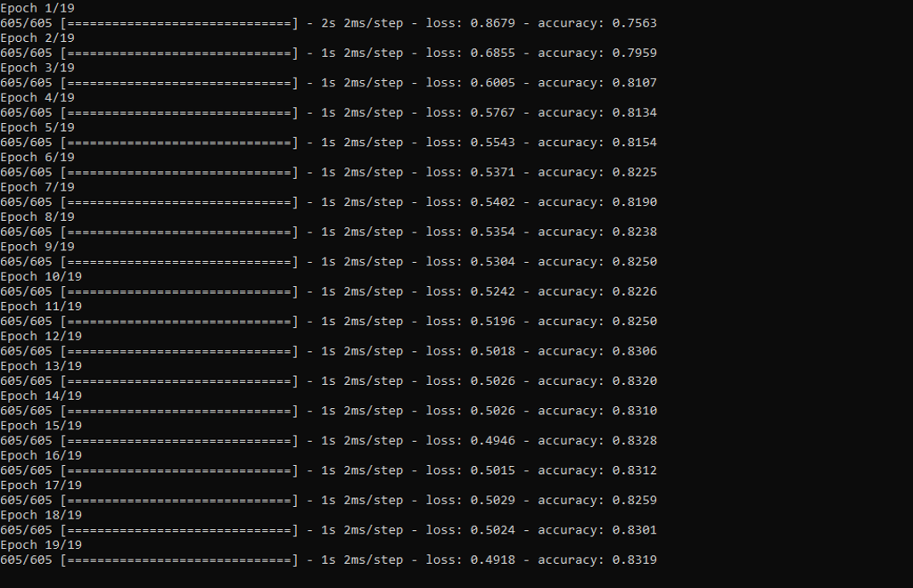
Task: Click the progress bar under Epoch 5/19
Action: pyautogui.click(x=179, y=143)
